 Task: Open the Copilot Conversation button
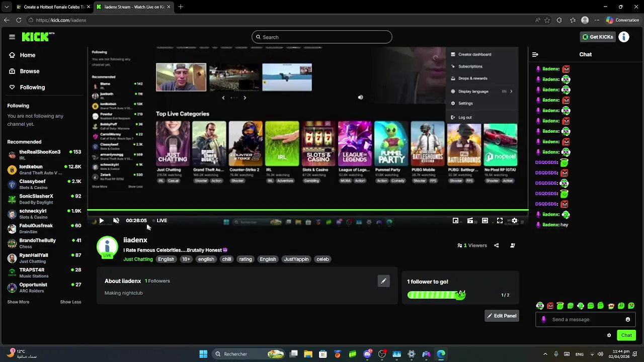(622, 20)
